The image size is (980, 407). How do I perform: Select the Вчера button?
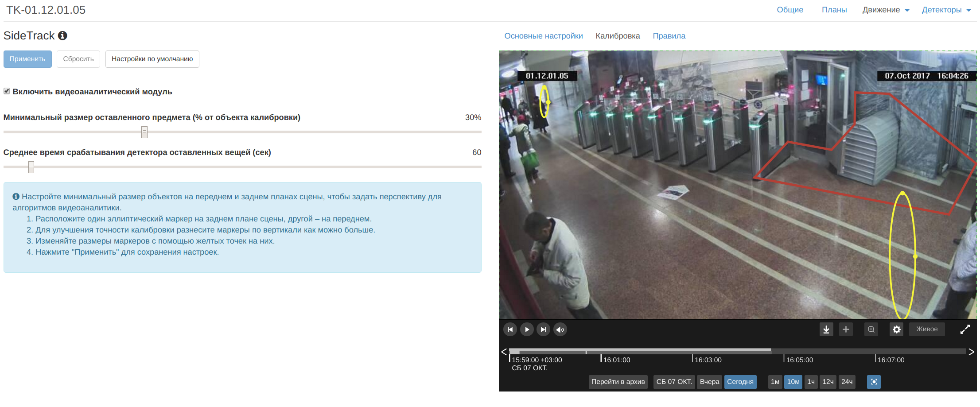tap(709, 382)
